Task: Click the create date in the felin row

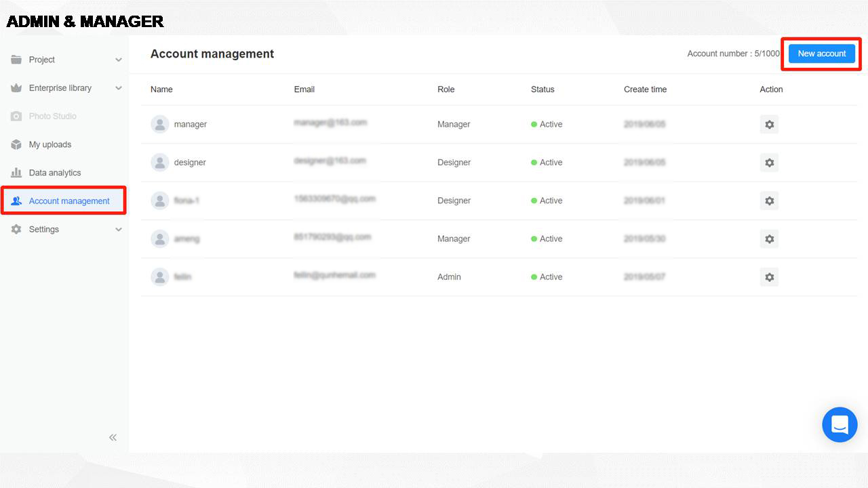Action: (x=645, y=277)
